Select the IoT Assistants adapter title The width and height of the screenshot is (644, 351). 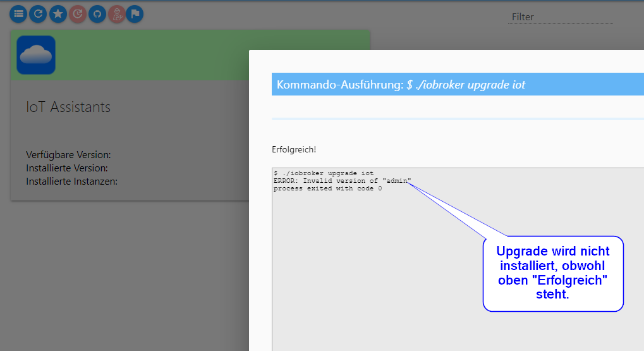point(68,107)
